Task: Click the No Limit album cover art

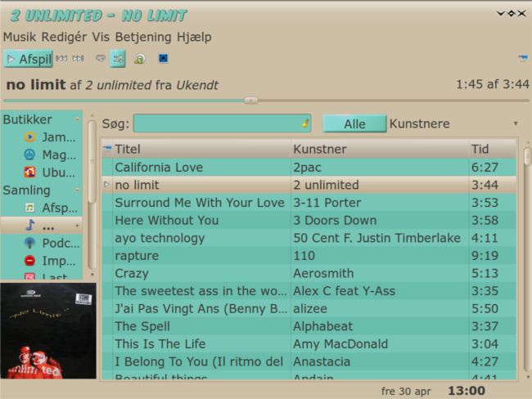Action: coord(48,331)
